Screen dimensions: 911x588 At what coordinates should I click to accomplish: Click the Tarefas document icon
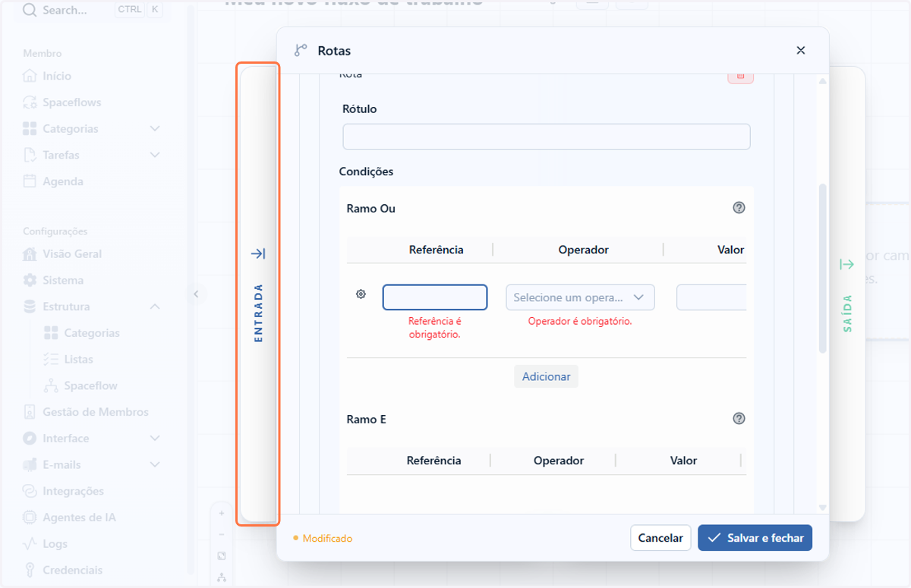(30, 155)
